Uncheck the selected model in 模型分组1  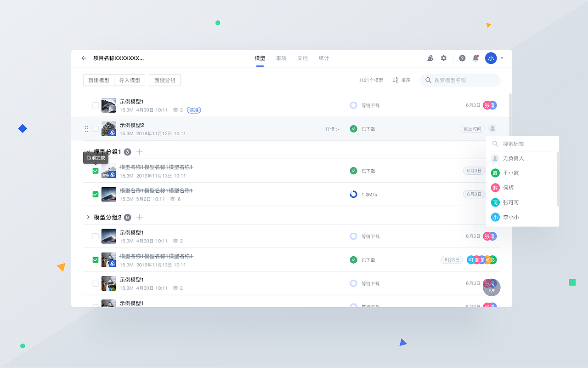[95, 171]
